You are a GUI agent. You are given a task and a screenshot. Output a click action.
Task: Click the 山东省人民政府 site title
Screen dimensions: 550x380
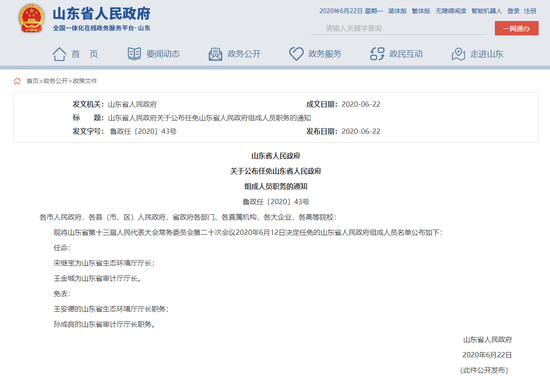[x=101, y=14]
